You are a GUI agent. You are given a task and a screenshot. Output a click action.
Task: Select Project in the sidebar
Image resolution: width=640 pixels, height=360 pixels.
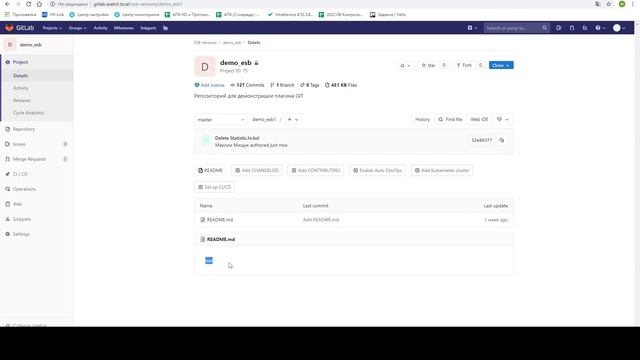coord(20,62)
